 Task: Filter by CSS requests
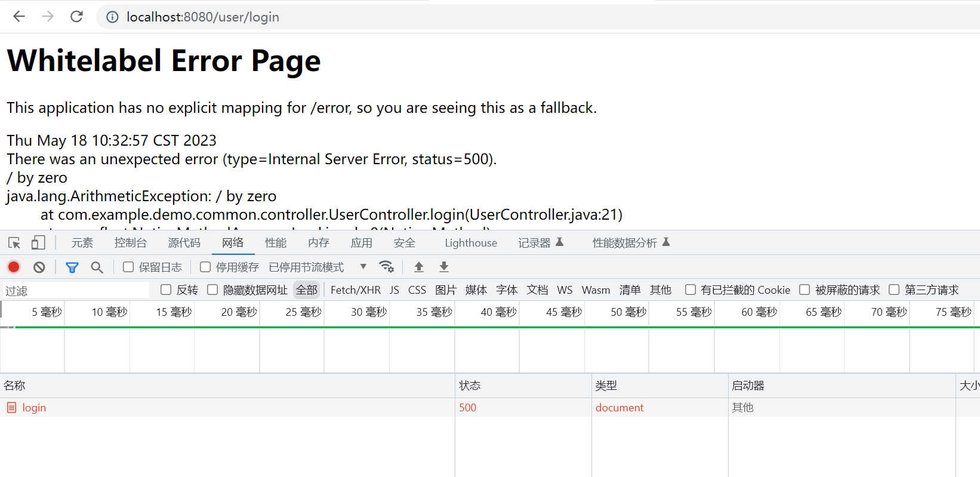click(x=417, y=290)
